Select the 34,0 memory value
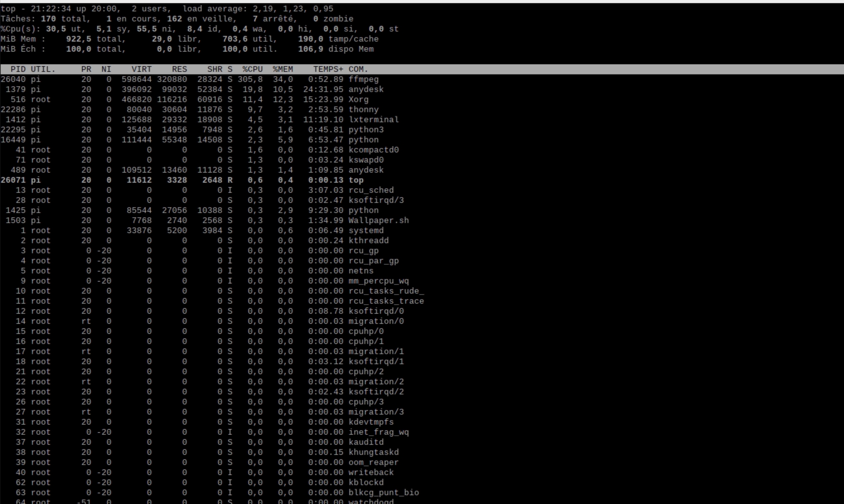The width and height of the screenshot is (844, 504). [283, 79]
